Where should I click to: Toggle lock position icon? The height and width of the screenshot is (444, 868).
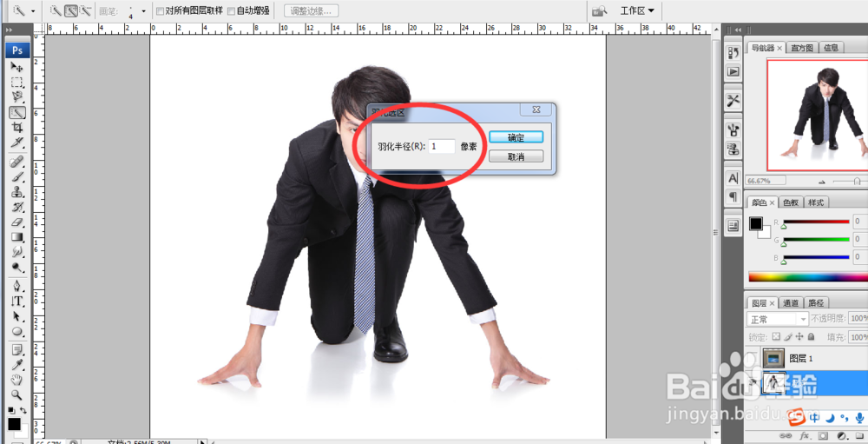800,336
